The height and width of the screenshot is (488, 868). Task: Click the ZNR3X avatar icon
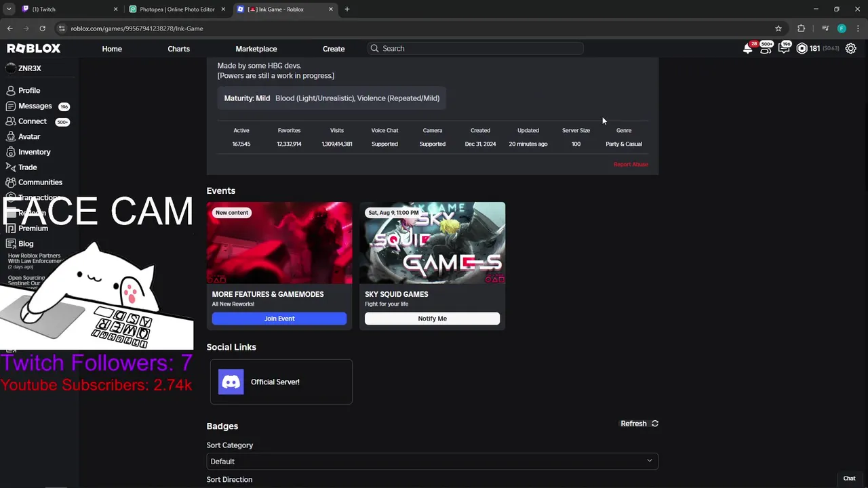10,68
